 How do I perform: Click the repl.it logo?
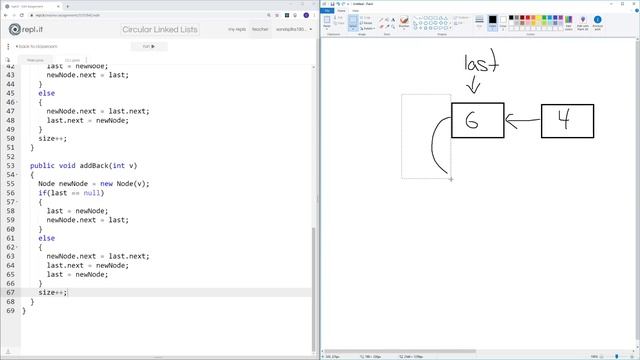click(x=26, y=29)
